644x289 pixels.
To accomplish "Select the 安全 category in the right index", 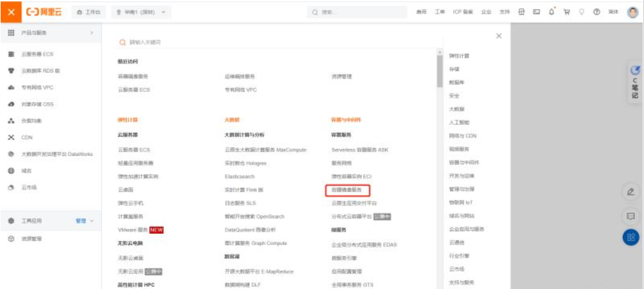I will 454,96.
